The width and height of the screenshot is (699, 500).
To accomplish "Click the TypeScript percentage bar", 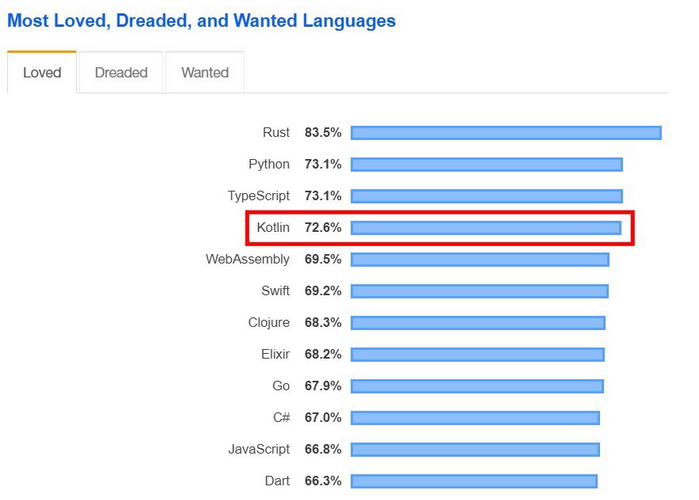I will click(x=487, y=196).
